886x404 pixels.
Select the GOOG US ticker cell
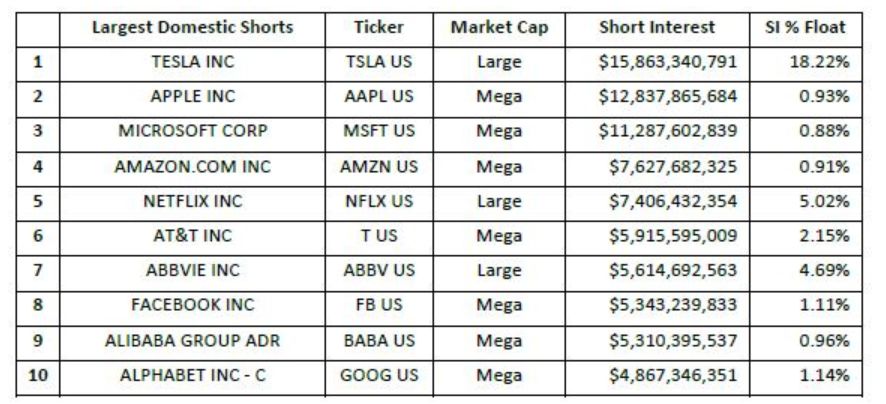pos(379,376)
